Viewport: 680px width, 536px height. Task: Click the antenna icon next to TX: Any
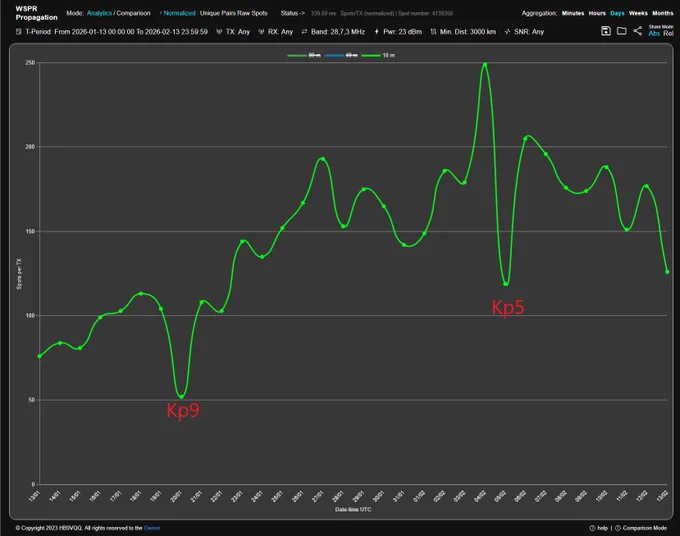click(219, 32)
